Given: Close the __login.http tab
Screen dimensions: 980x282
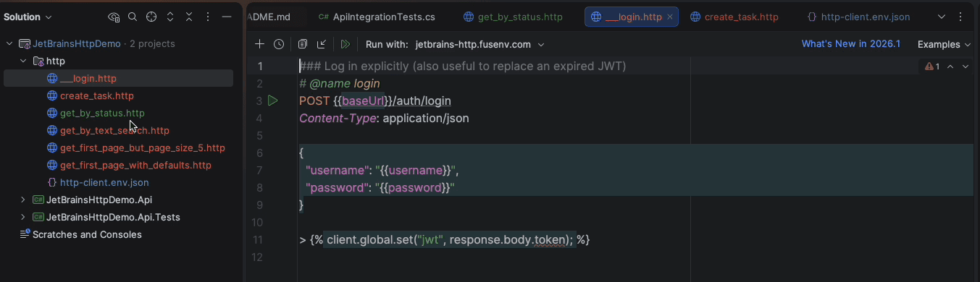Looking at the screenshot, I should click(670, 17).
